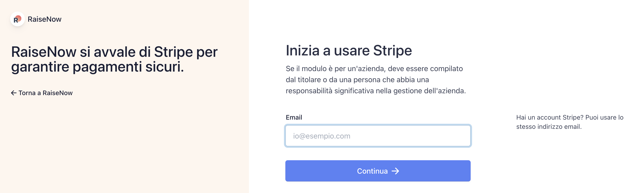Viewport: 644px width, 193px height.
Task: Click the io@esempio.com placeholder text
Action: [x=322, y=136]
